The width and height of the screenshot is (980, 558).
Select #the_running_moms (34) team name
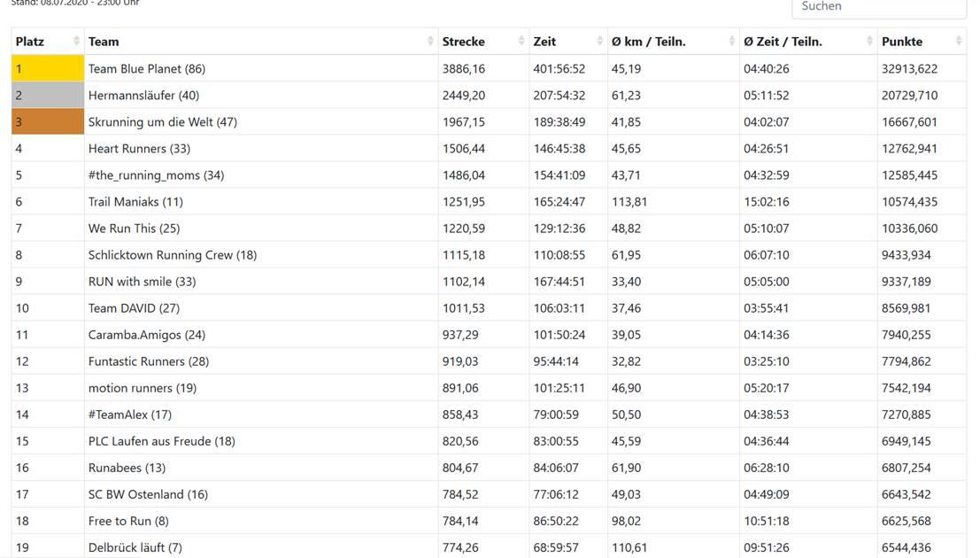(156, 175)
